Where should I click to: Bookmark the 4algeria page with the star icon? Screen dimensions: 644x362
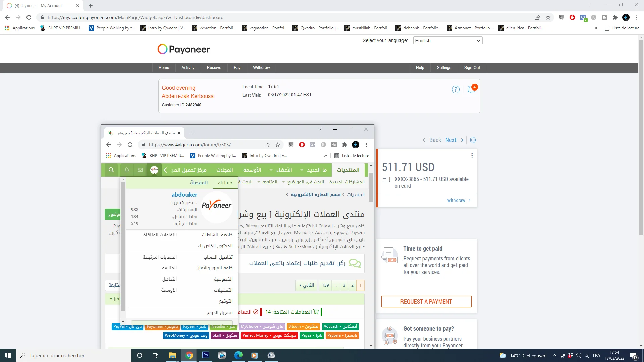(x=278, y=145)
